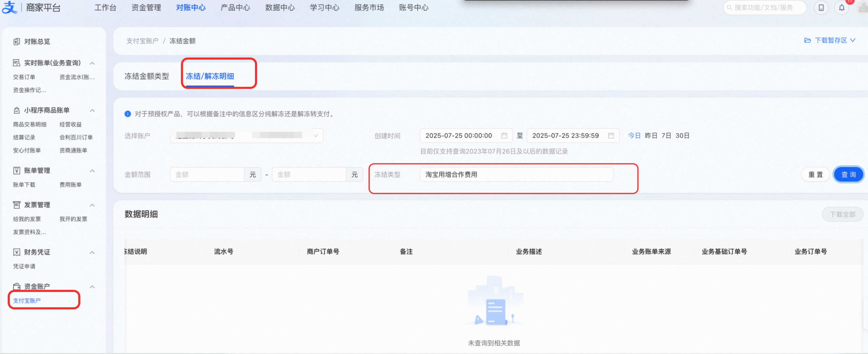Open the 选择账户 account dropdown
The height and width of the screenshot is (354, 868).
point(247,136)
